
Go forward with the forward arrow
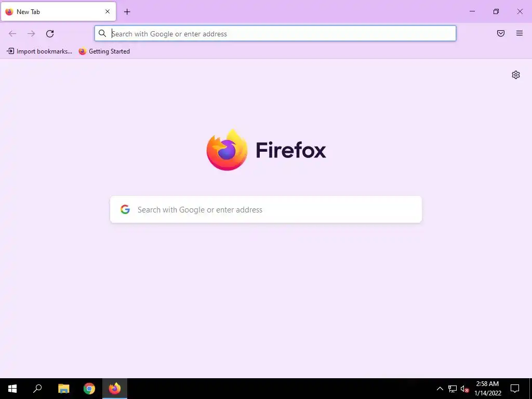coord(31,34)
